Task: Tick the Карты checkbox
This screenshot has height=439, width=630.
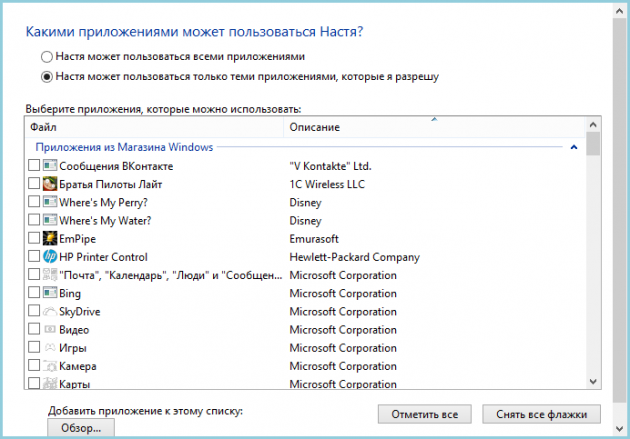Action: click(x=34, y=383)
